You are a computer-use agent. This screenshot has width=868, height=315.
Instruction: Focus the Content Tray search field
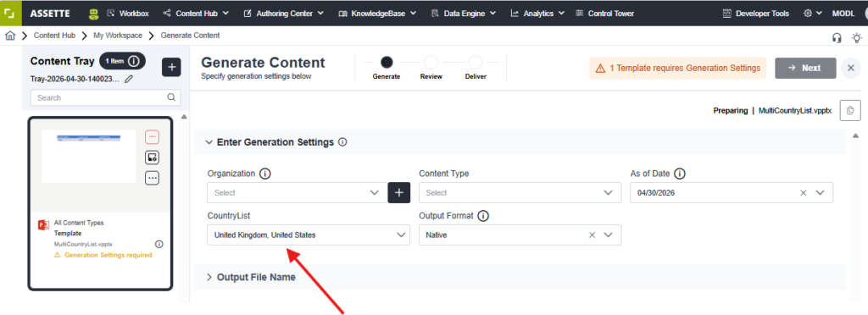[105, 98]
